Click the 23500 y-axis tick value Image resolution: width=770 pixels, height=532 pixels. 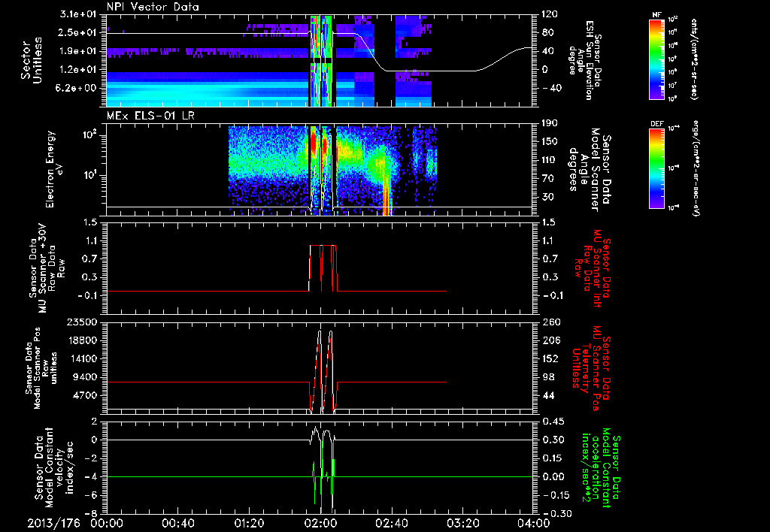click(x=81, y=322)
